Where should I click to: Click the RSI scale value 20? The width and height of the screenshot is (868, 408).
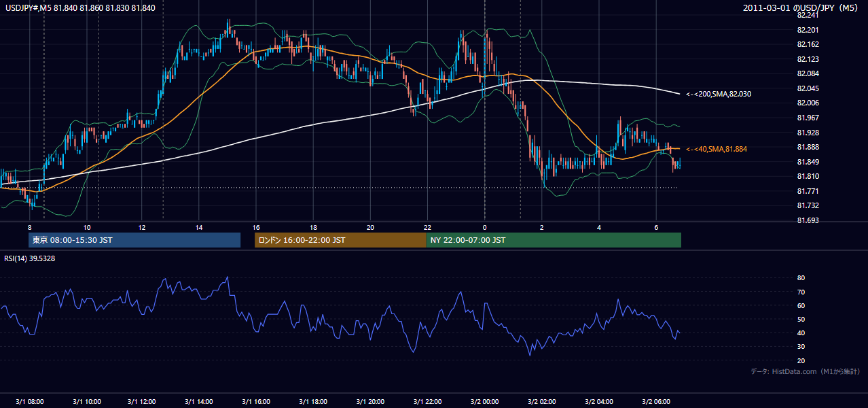pos(801,360)
